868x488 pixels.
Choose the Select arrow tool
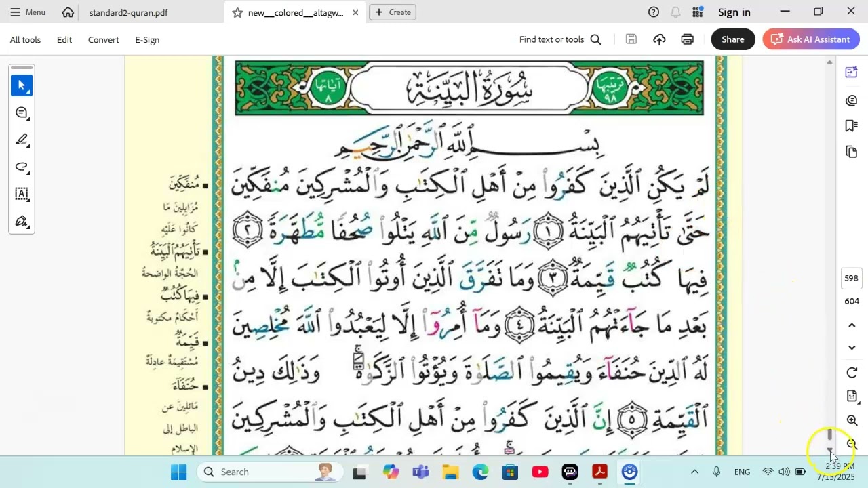click(22, 85)
